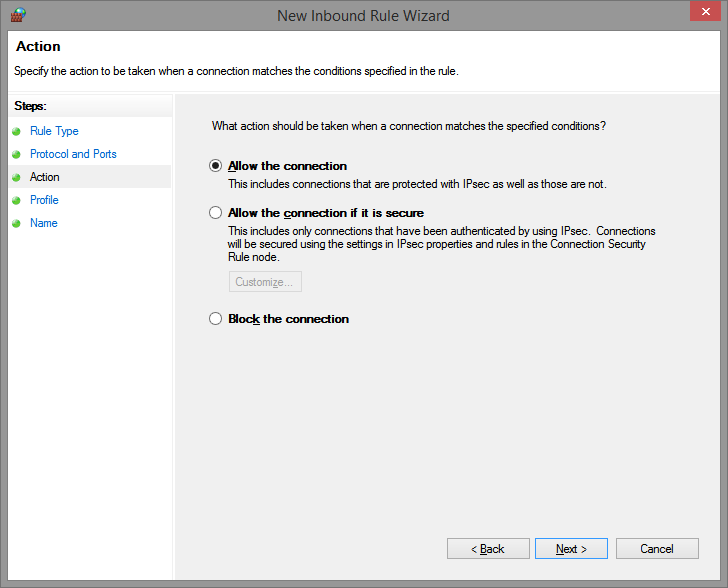
Task: Select the 'Allow the connection' radio button
Action: [215, 166]
